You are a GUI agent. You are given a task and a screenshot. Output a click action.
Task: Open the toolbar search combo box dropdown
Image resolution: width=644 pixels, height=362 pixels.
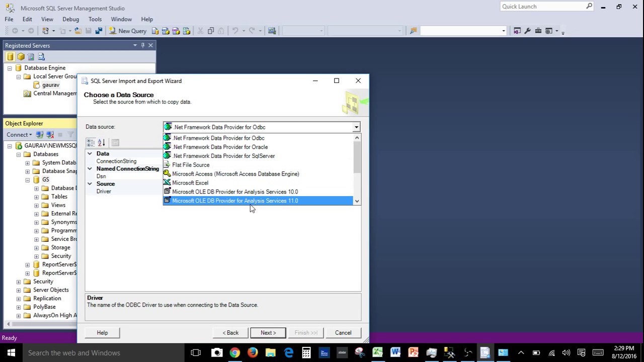coord(503,31)
